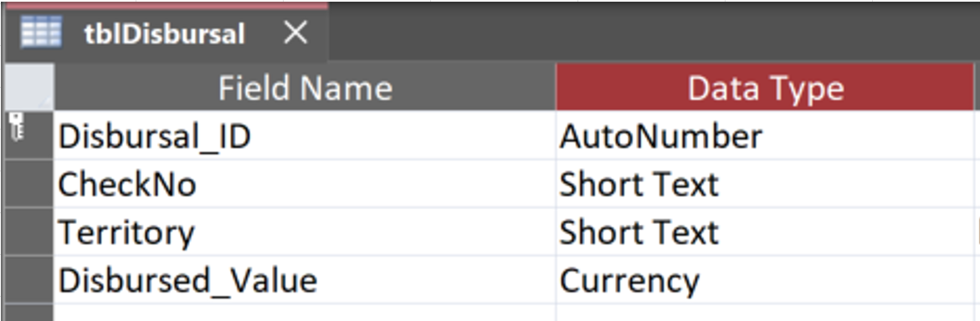
Task: Select the tblDisbursal tab
Action: [164, 33]
